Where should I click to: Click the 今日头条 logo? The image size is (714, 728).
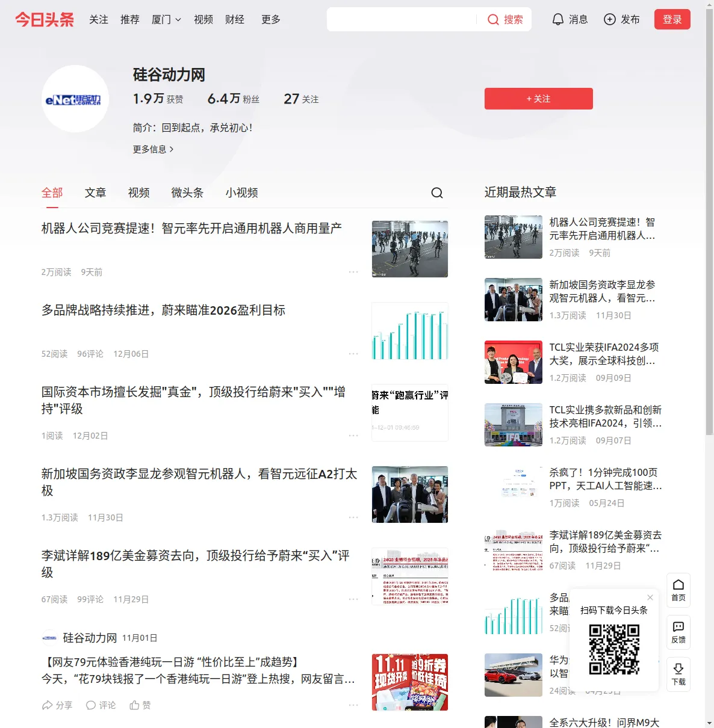pos(45,19)
